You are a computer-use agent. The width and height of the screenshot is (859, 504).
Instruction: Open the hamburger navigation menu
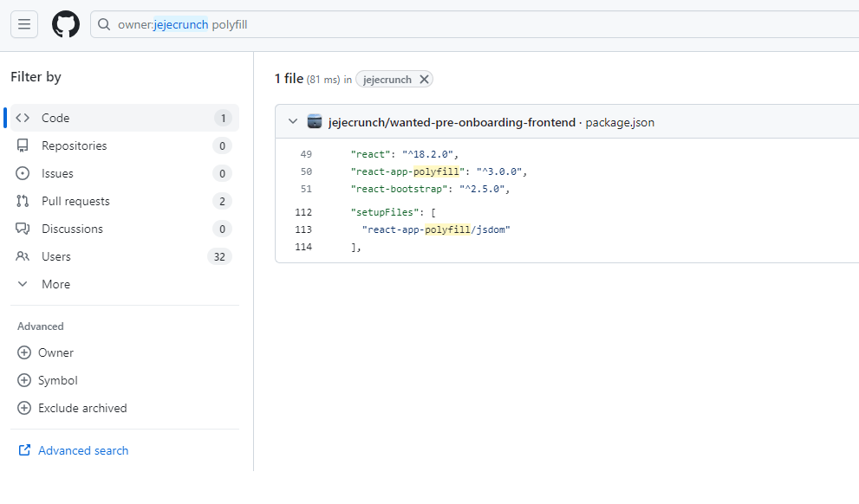point(24,24)
